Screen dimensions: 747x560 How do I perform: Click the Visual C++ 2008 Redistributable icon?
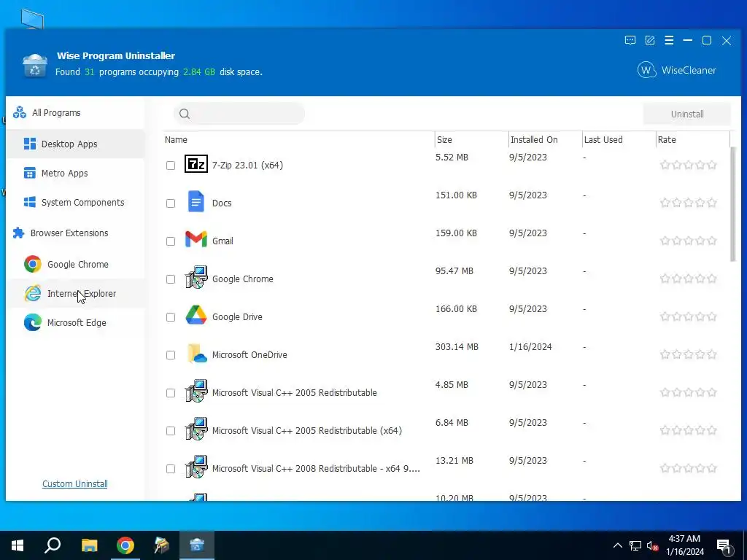click(196, 467)
